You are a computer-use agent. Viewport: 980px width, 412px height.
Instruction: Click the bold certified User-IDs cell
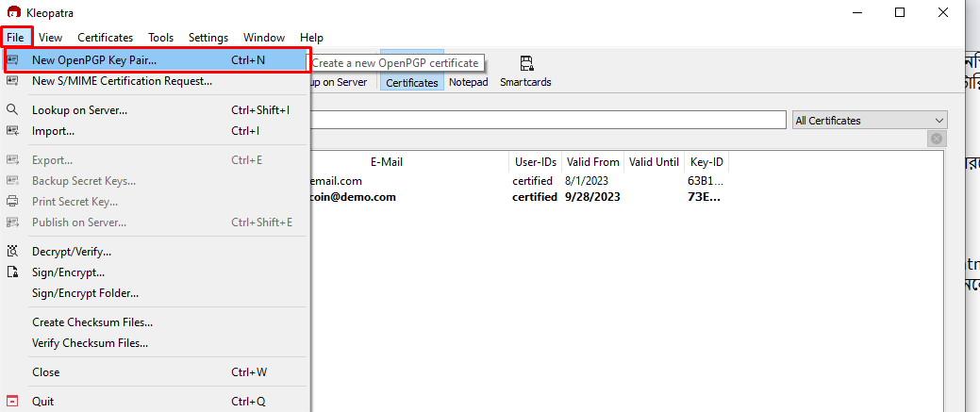click(x=535, y=197)
